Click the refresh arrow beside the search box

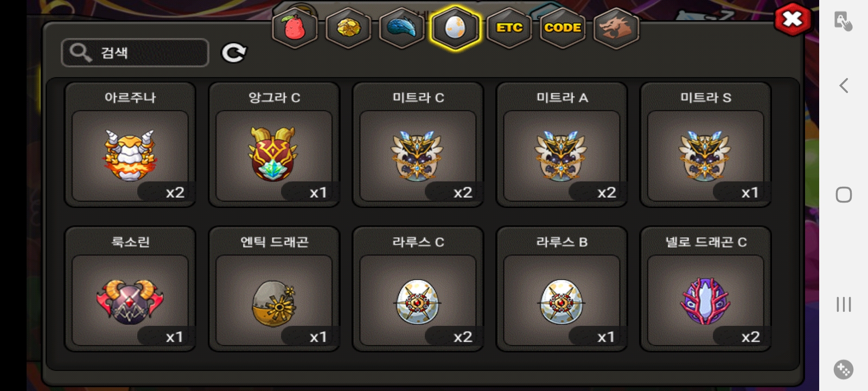pos(234,53)
